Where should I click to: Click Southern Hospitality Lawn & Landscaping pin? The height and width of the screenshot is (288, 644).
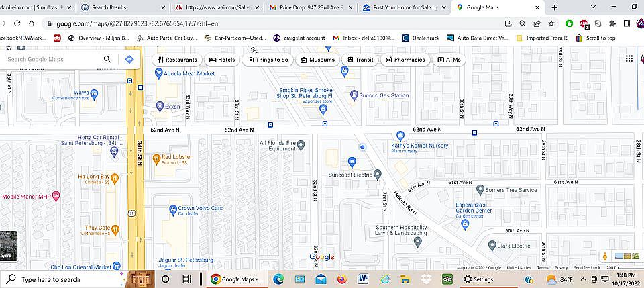418,242
